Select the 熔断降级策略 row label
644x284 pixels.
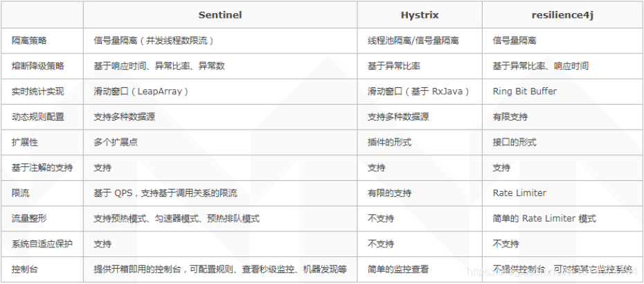click(x=37, y=66)
